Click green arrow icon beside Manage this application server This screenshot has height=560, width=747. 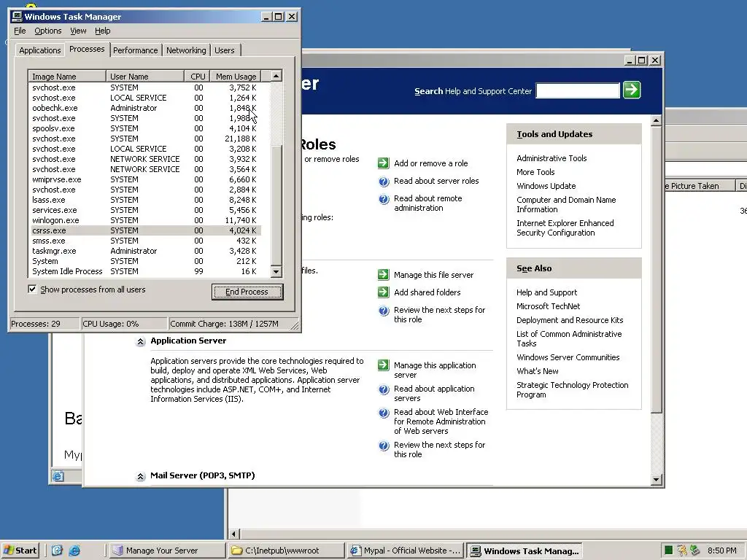384,365
